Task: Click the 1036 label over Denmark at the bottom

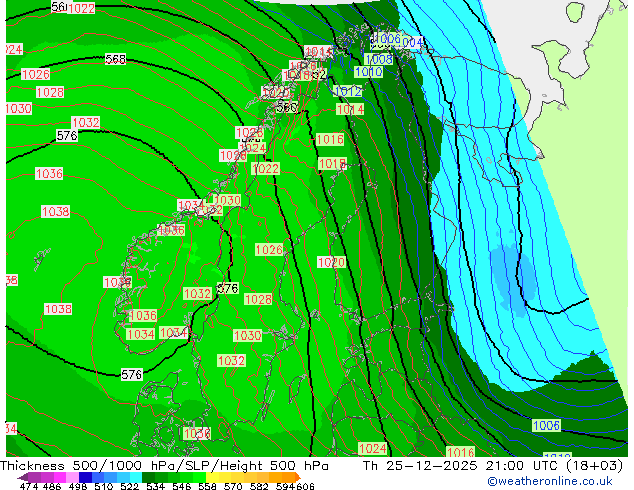Action: [x=197, y=434]
